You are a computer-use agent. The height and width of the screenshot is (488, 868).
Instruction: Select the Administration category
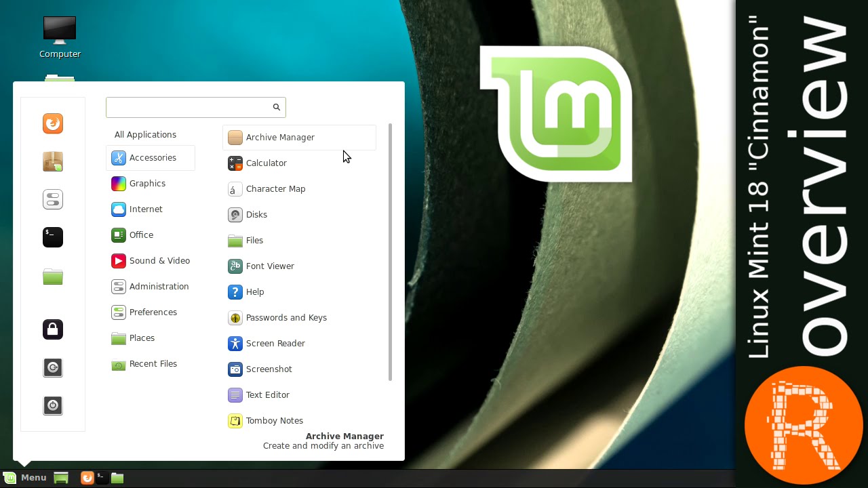tap(151, 287)
